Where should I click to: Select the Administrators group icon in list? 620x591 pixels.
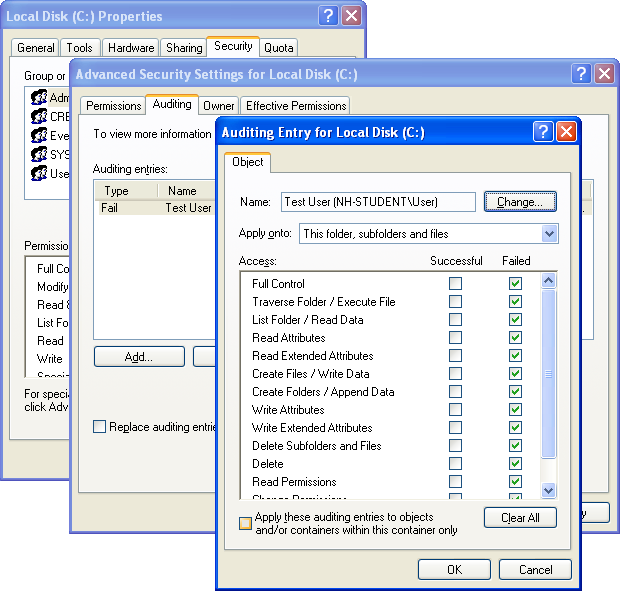coord(39,98)
